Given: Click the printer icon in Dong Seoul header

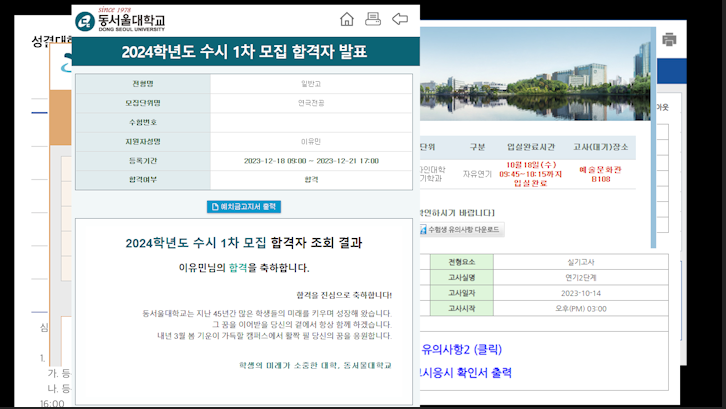Looking at the screenshot, I should point(373,19).
